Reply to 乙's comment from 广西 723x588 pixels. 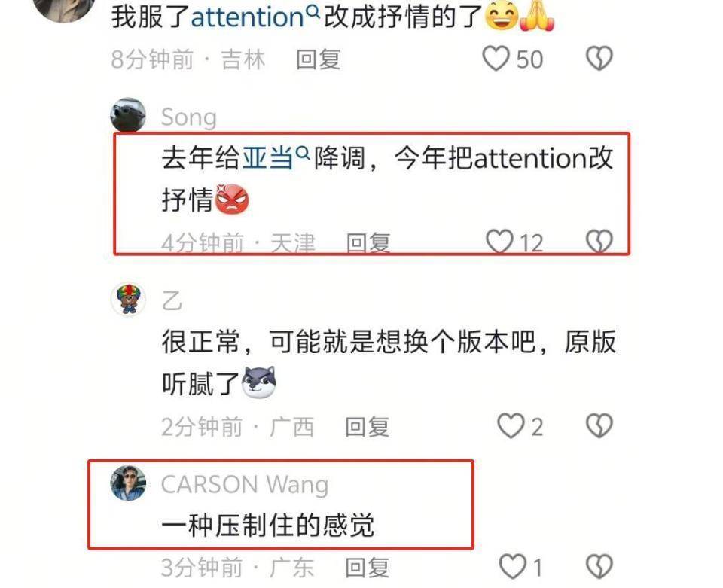point(367,427)
